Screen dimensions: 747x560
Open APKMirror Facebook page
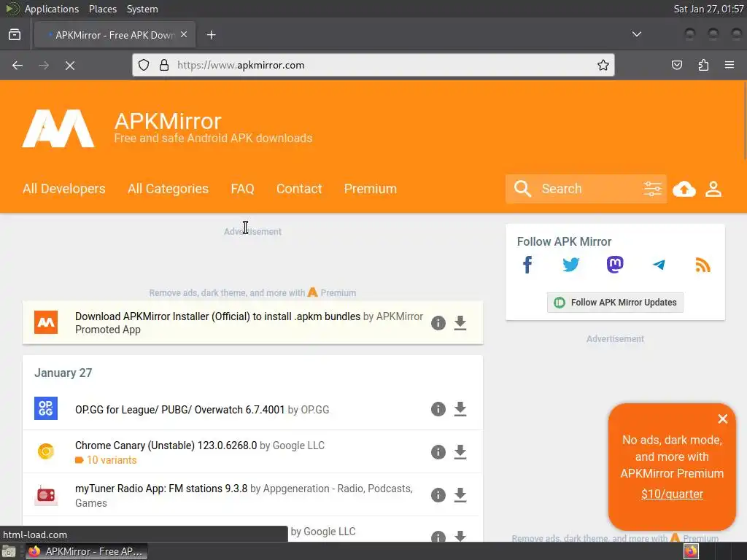[527, 265]
